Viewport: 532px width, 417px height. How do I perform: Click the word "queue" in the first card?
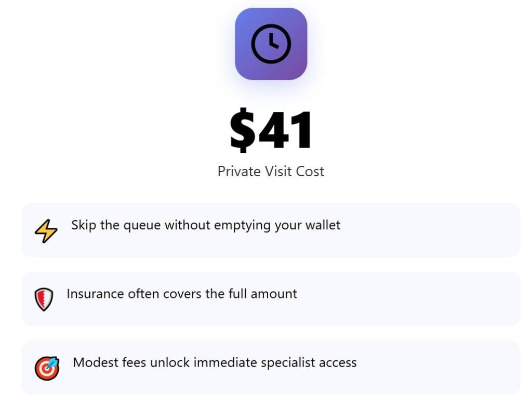click(142, 226)
